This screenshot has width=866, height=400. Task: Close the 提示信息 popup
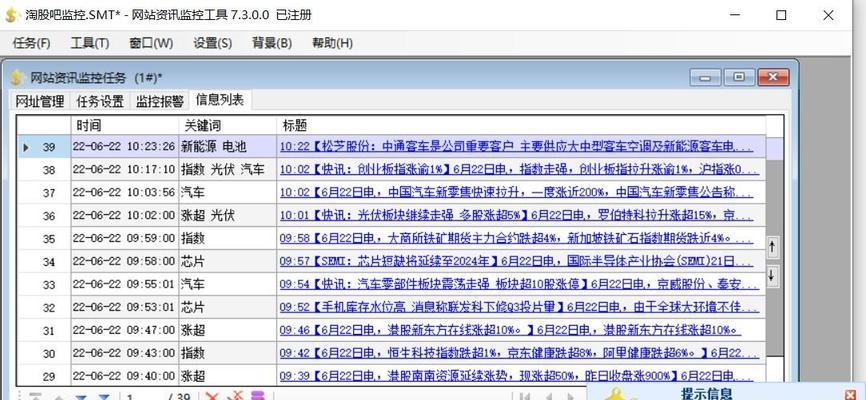(851, 394)
